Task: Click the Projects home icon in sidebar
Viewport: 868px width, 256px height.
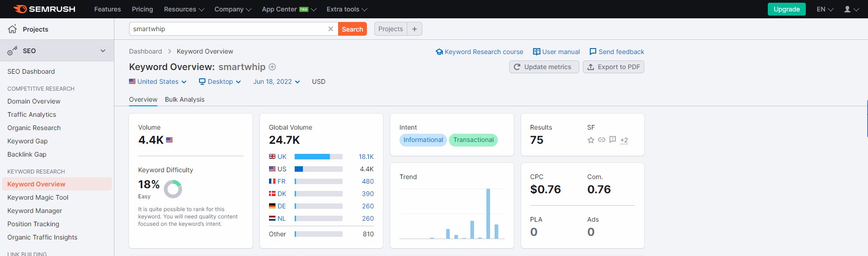Action: pos(12,29)
